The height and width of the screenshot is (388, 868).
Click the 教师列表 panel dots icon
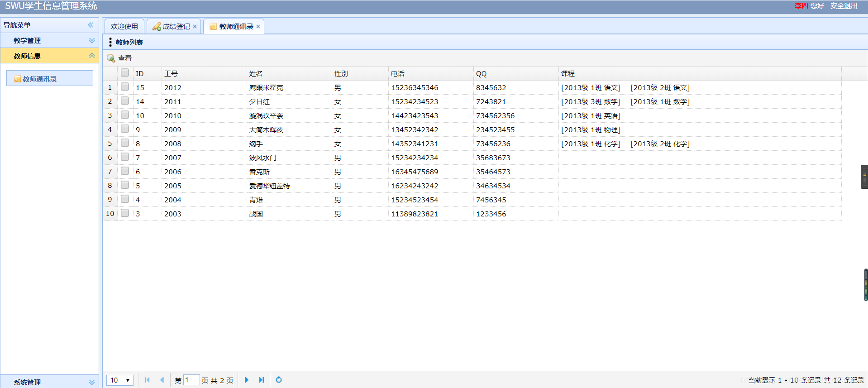110,42
